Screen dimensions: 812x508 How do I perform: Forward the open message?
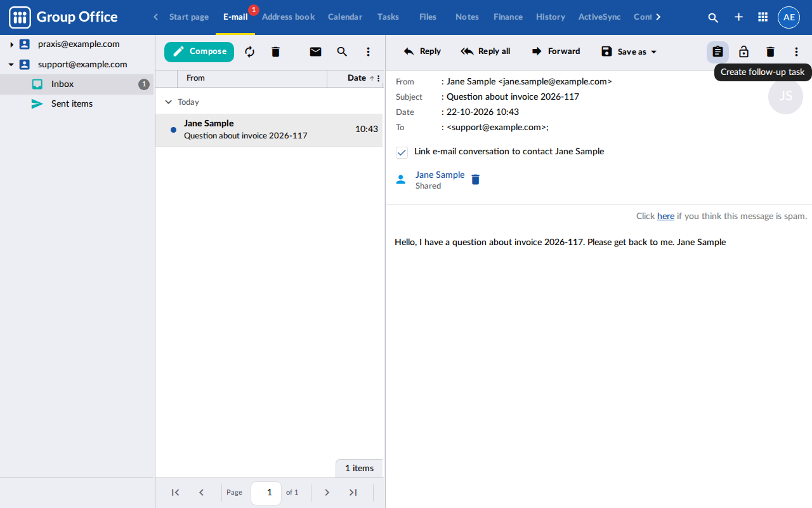[x=556, y=51]
